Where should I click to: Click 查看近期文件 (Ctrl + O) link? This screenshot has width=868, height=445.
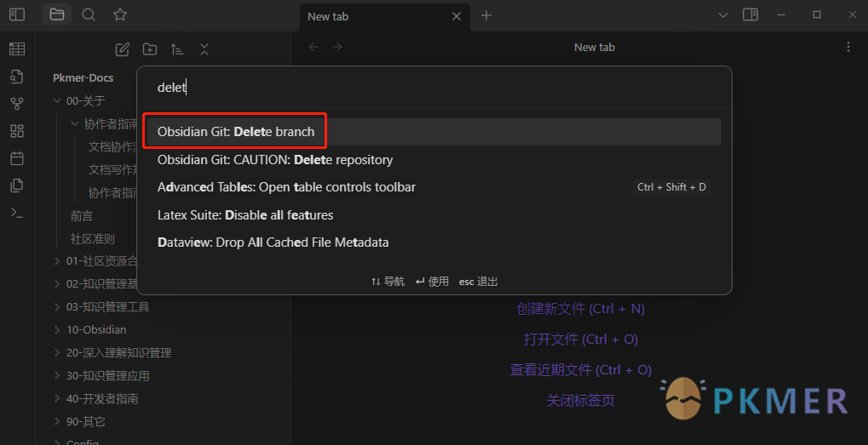[x=581, y=369]
